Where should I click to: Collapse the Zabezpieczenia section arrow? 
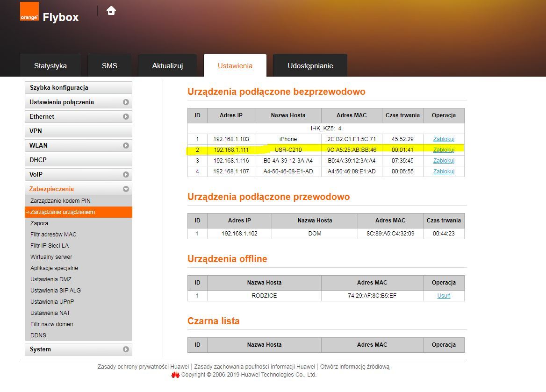(126, 189)
